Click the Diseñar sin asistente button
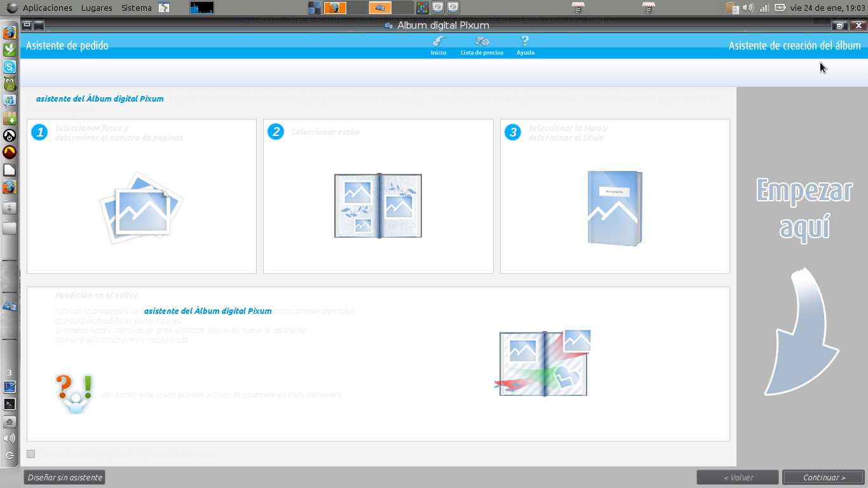 click(64, 477)
